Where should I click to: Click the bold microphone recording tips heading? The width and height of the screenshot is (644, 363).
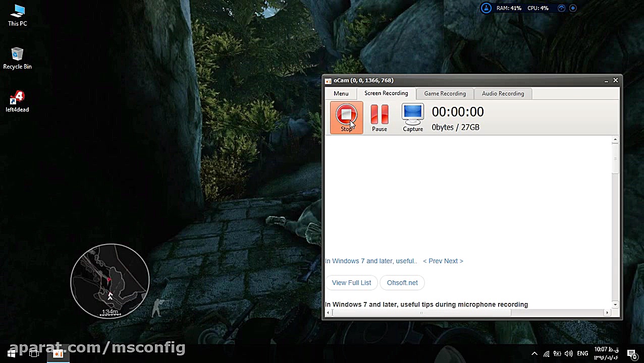(x=426, y=305)
